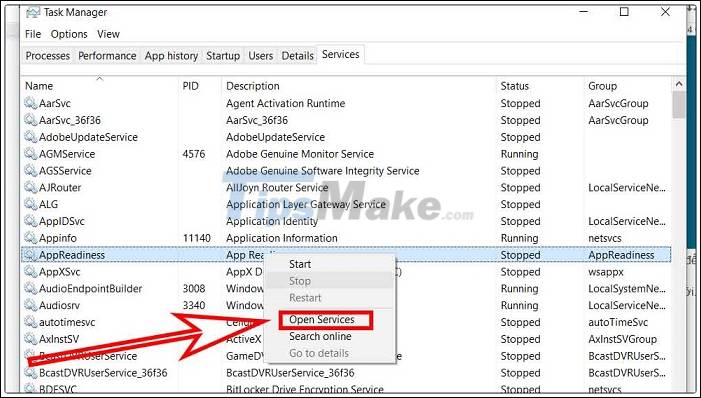Click the netsvcs group of Appinfo
The image size is (701, 398).
pyautogui.click(x=605, y=238)
